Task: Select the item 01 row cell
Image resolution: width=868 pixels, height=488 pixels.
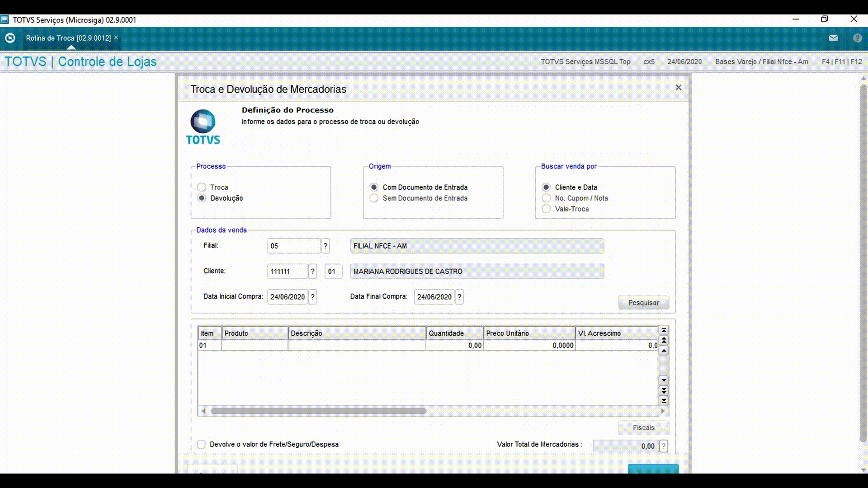Action: coord(210,345)
